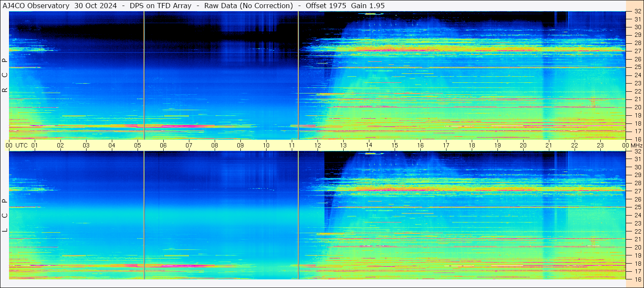This screenshot has height=288, width=644.
Task: Select hour mark 05 on time axis
Action: [x=138, y=145]
